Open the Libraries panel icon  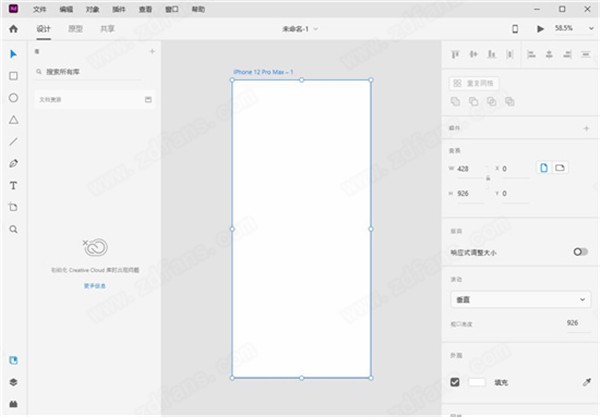(13, 360)
